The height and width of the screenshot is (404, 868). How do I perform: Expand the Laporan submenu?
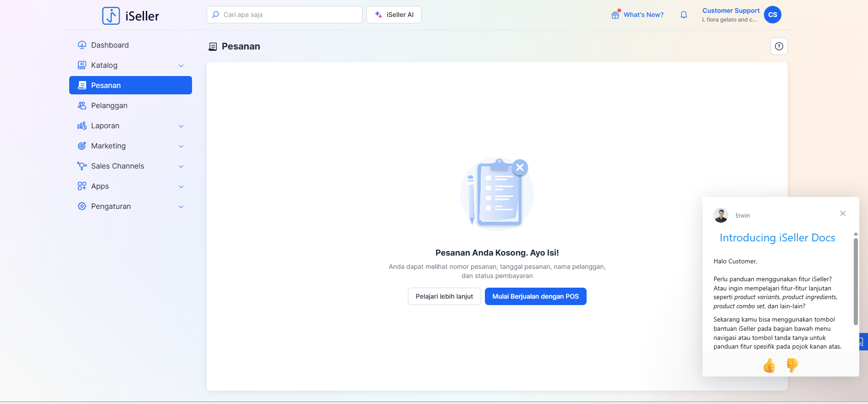pyautogui.click(x=181, y=126)
